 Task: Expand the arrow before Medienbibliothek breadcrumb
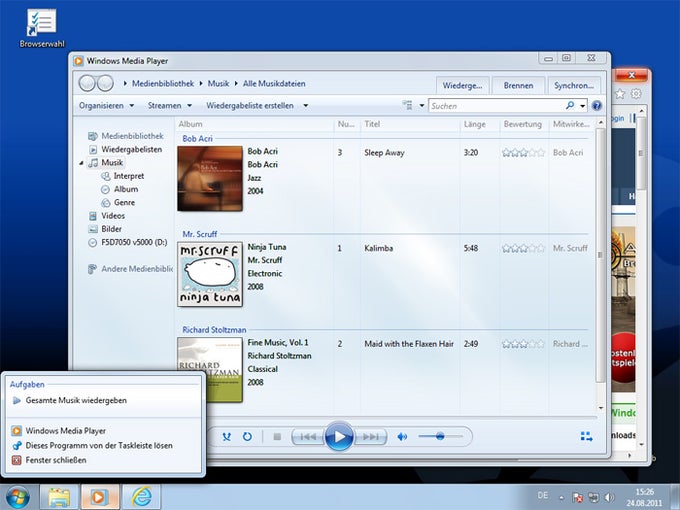click(x=125, y=83)
